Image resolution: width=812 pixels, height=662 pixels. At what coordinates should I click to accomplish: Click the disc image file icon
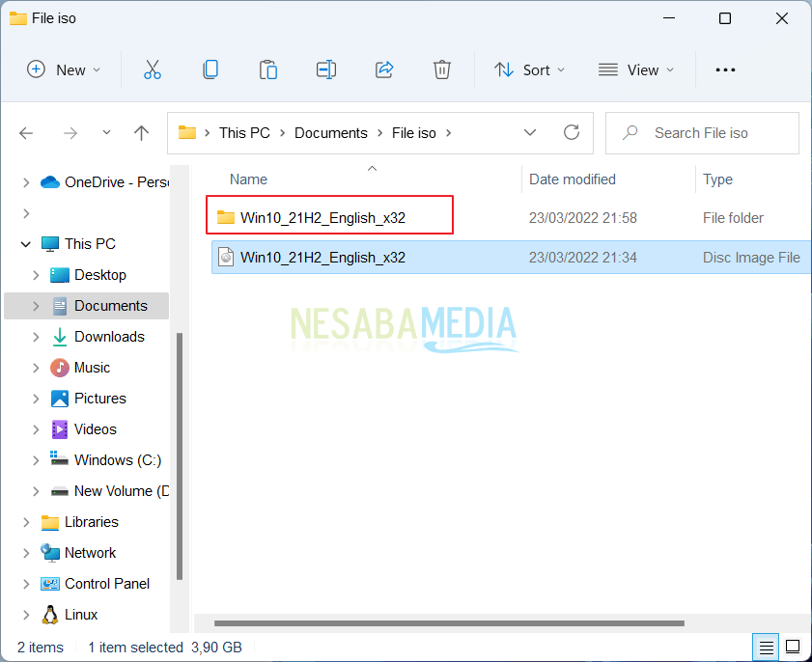226,258
